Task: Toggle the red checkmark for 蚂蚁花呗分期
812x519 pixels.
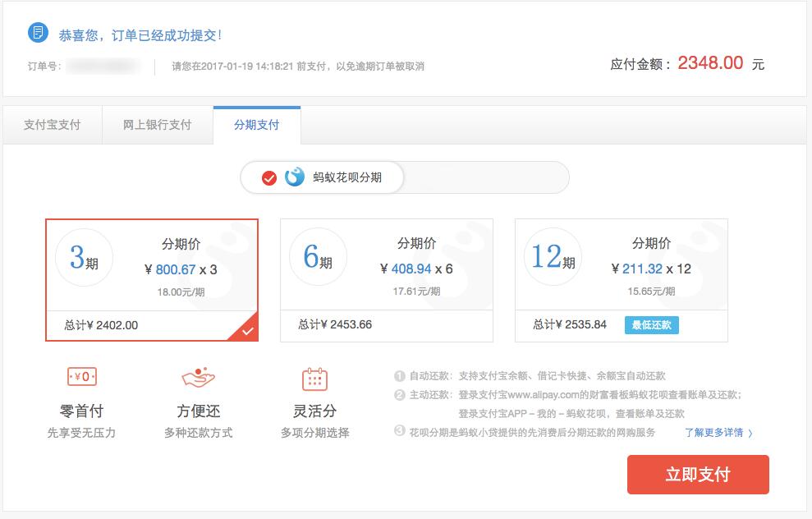Action: (268, 178)
